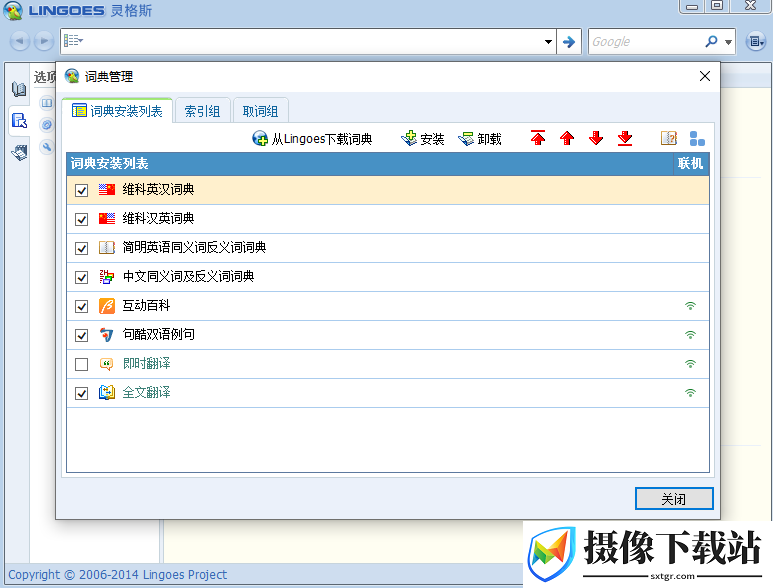Enable the 即时翻译 checkbox

pos(81,364)
